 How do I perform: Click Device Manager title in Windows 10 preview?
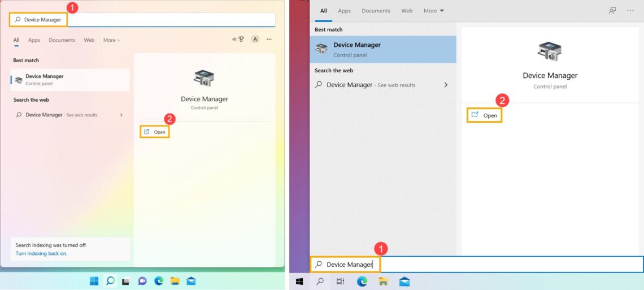(x=550, y=76)
